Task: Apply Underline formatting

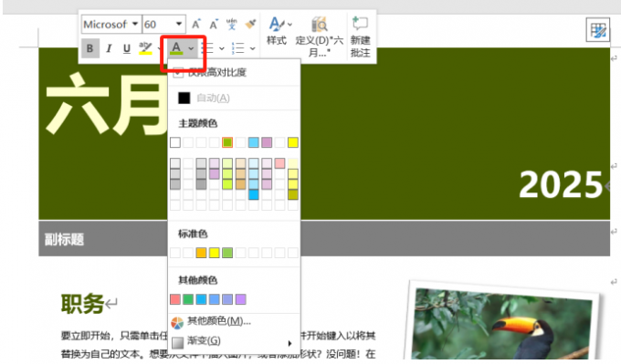Action: [126, 48]
